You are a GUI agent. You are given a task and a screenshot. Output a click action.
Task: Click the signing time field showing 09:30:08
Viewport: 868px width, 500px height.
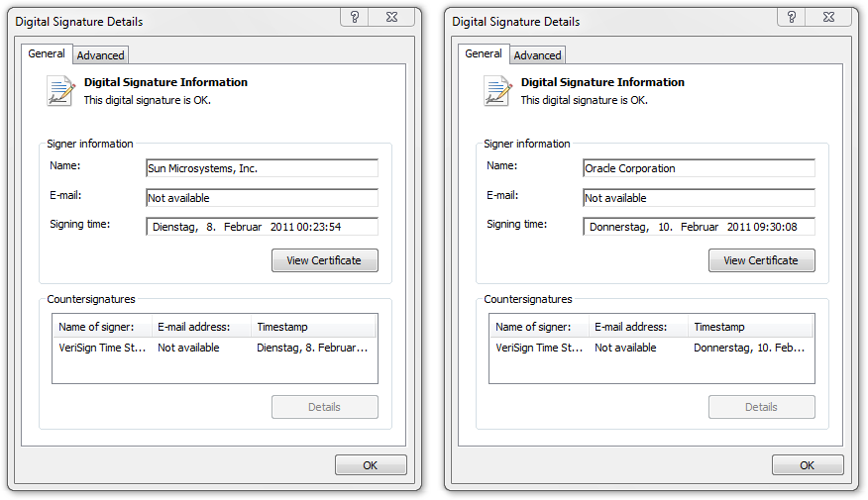pyautogui.click(x=699, y=226)
